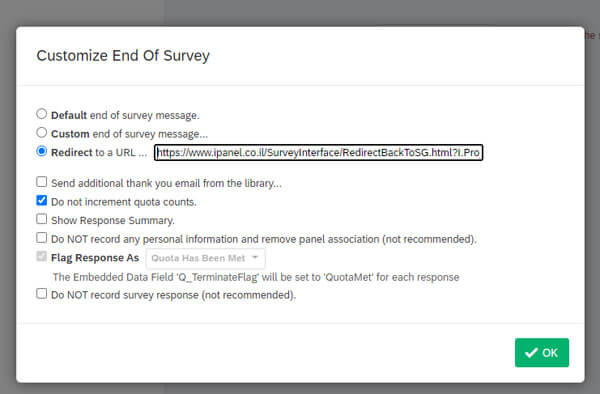Screen dimensions: 600x394
Task: Uncheck Do not increment quota counts
Action: pyautogui.click(x=41, y=200)
